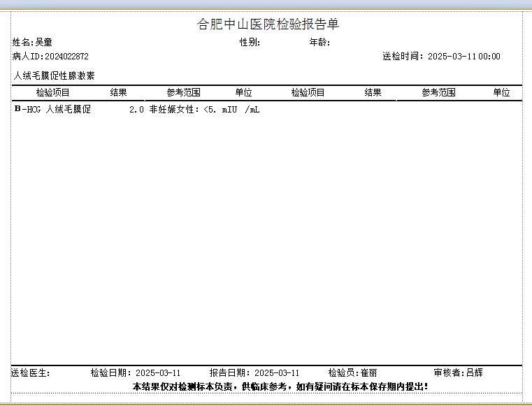Viewport: 532px width, 406px height.
Task: Click the 检验日期 2025-03-11 text
Action: [x=136, y=373]
